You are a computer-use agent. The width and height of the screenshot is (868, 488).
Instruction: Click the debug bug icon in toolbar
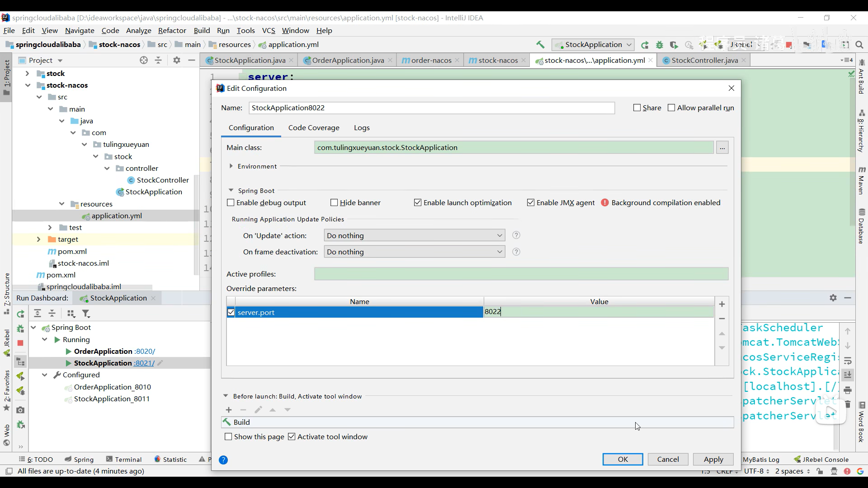point(660,45)
